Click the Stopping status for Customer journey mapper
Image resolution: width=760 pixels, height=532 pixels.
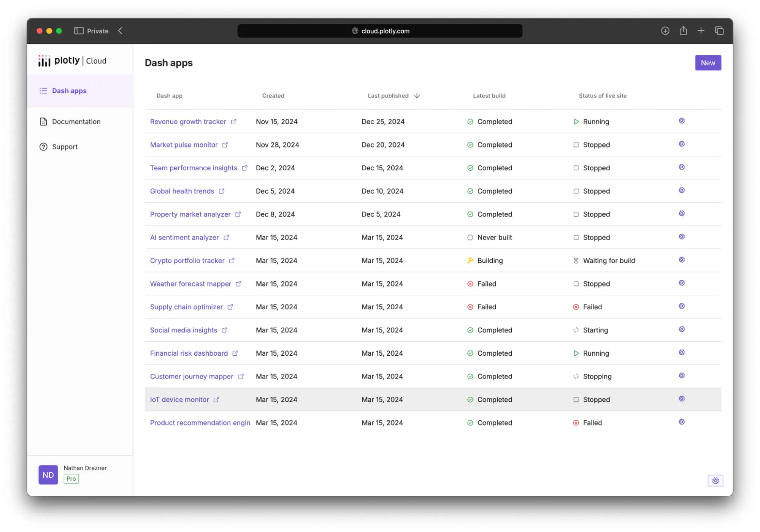(x=597, y=377)
